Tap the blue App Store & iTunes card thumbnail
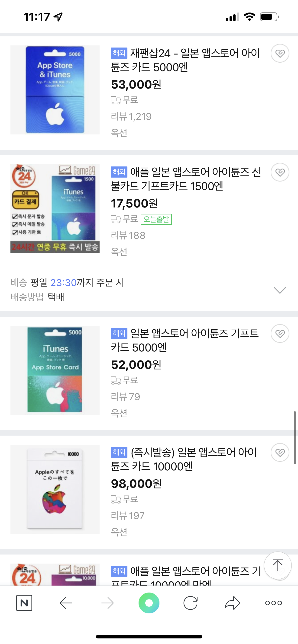Viewport: 298px width, 644px height. tap(55, 90)
